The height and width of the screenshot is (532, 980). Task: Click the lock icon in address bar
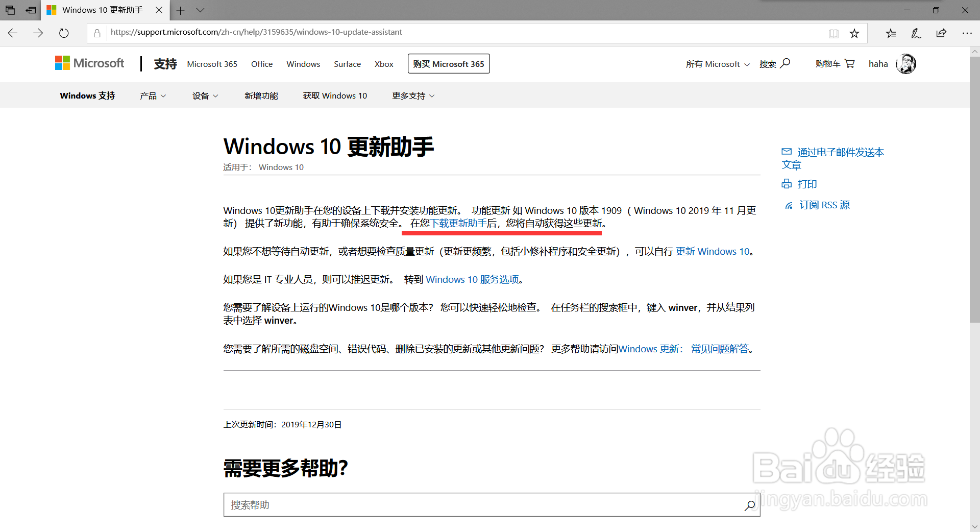97,33
